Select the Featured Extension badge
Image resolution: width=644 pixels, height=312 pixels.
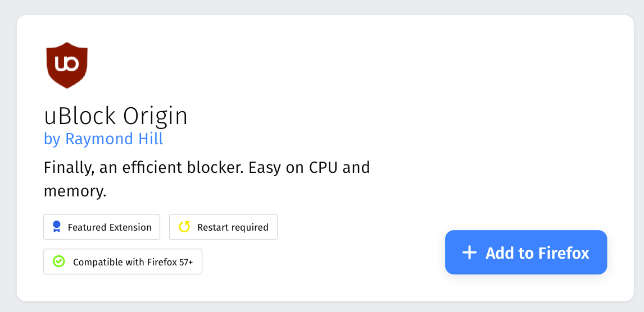coord(102,227)
